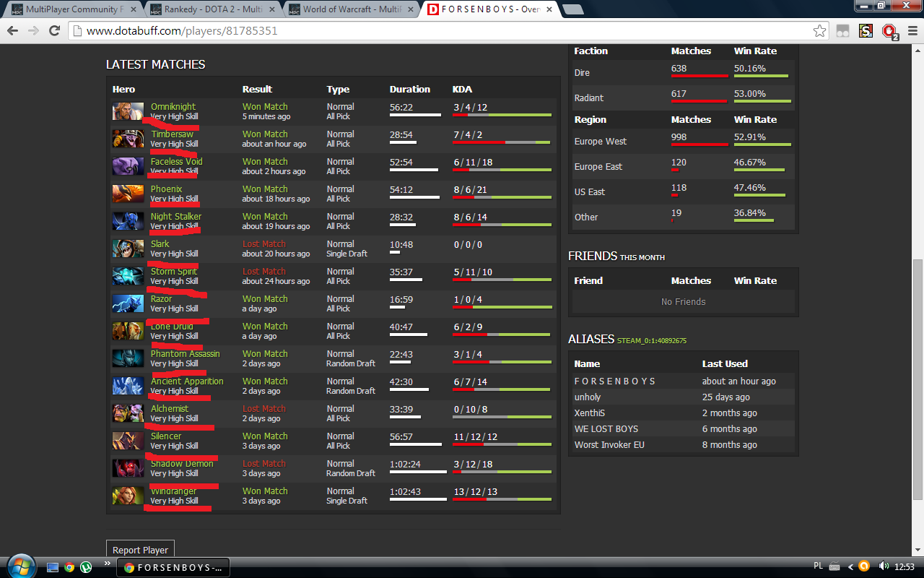The image size is (924, 578).
Task: Select the alias name unholy
Action: [x=588, y=397]
